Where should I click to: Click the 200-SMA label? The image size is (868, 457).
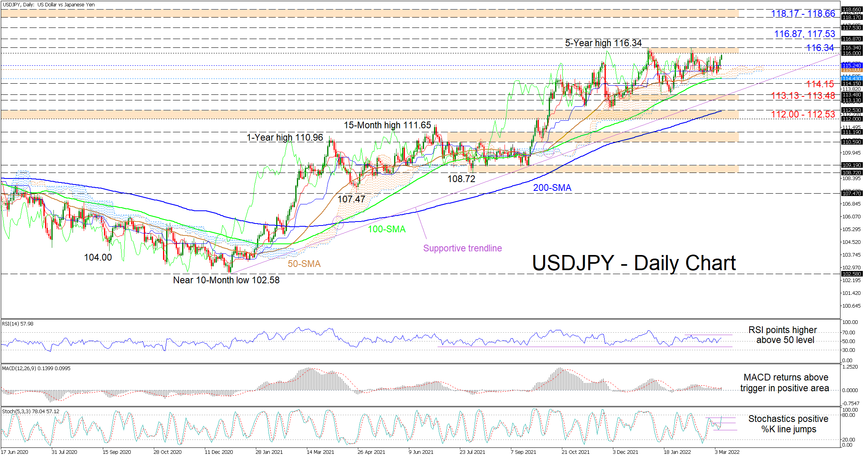pos(552,188)
